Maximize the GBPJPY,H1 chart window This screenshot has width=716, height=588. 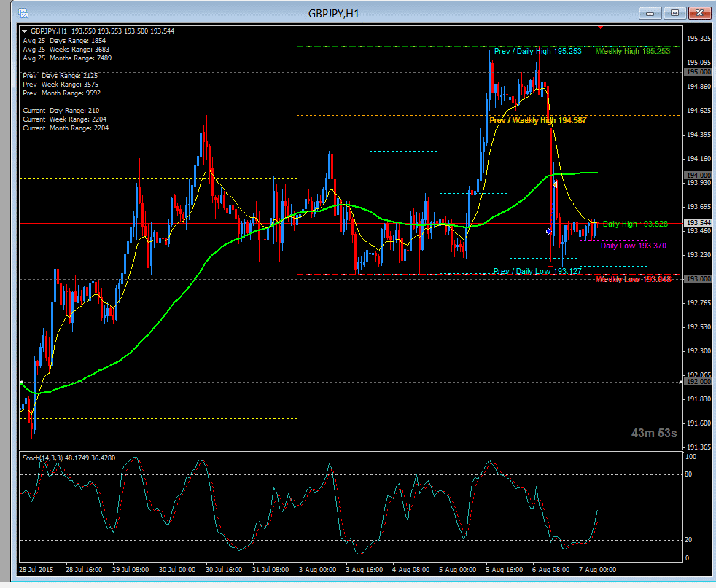pos(674,12)
